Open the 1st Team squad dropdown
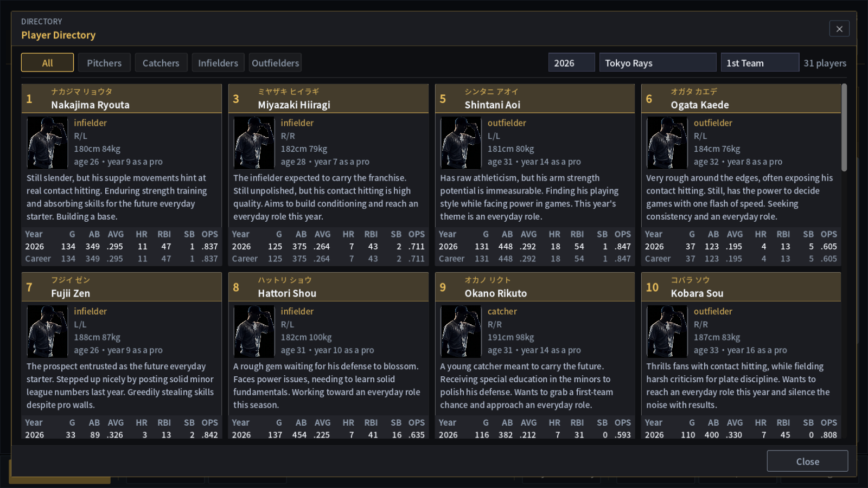This screenshot has height=488, width=868. pyautogui.click(x=759, y=63)
